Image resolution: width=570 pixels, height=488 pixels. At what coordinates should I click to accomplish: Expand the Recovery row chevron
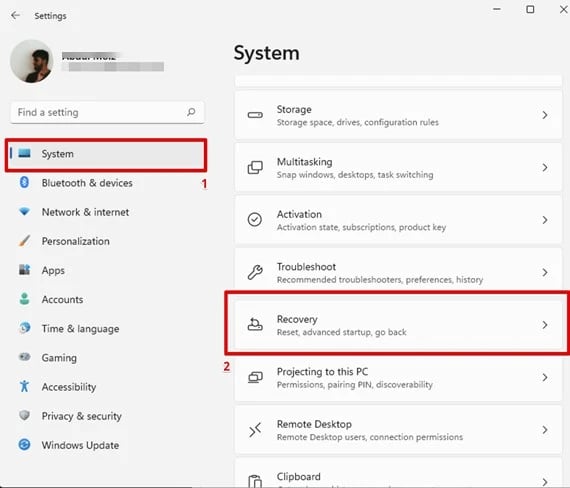545,325
